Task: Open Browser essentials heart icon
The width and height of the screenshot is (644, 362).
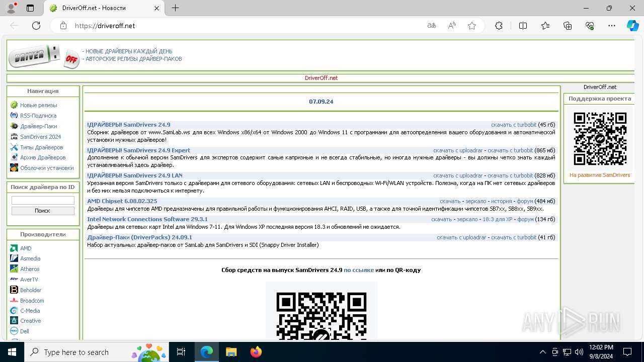Action: click(x=590, y=26)
